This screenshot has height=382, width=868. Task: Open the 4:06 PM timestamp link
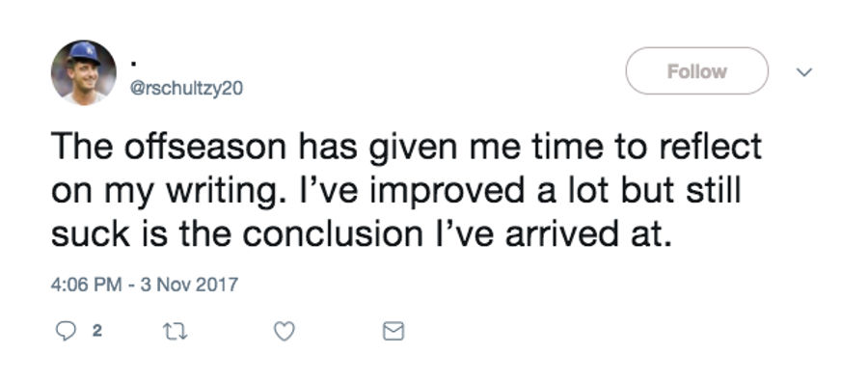click(x=87, y=285)
